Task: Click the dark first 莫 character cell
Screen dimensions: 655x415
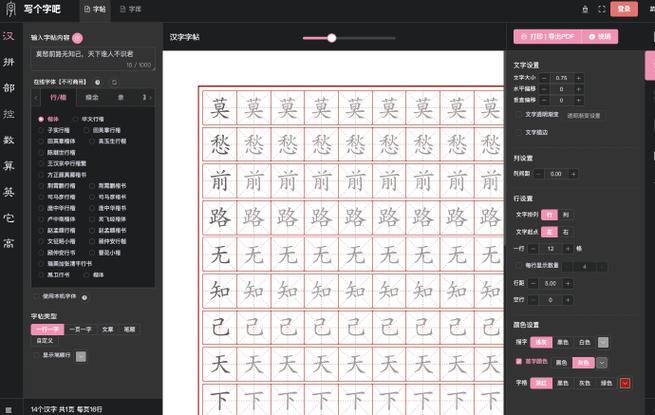Action: (220, 108)
